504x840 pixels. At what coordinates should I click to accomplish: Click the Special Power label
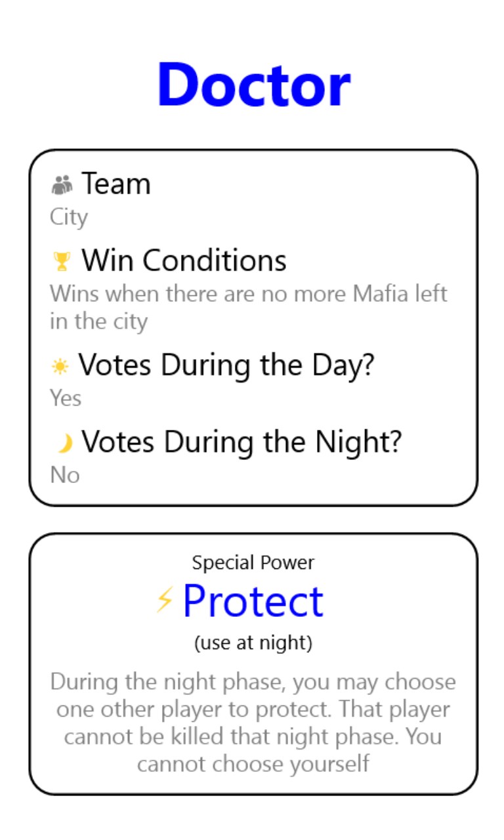point(253,562)
